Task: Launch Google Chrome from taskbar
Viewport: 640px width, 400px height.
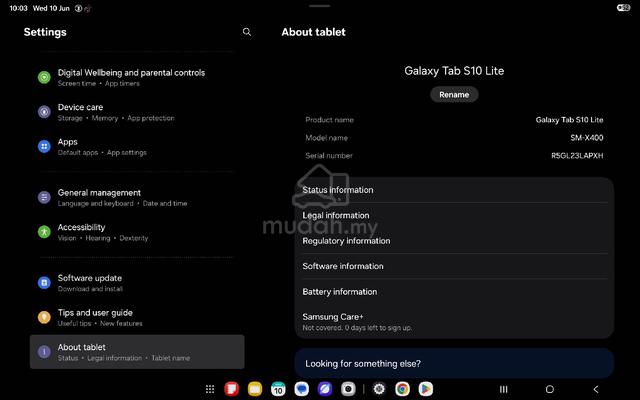Action: [402, 389]
